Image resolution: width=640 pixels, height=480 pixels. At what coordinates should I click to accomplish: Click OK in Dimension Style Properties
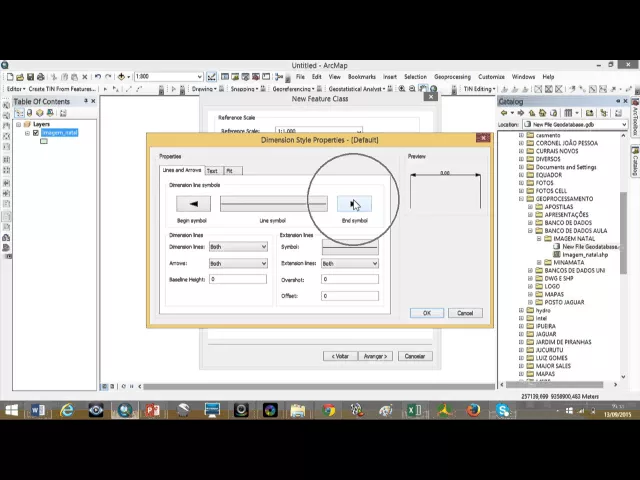pos(427,313)
